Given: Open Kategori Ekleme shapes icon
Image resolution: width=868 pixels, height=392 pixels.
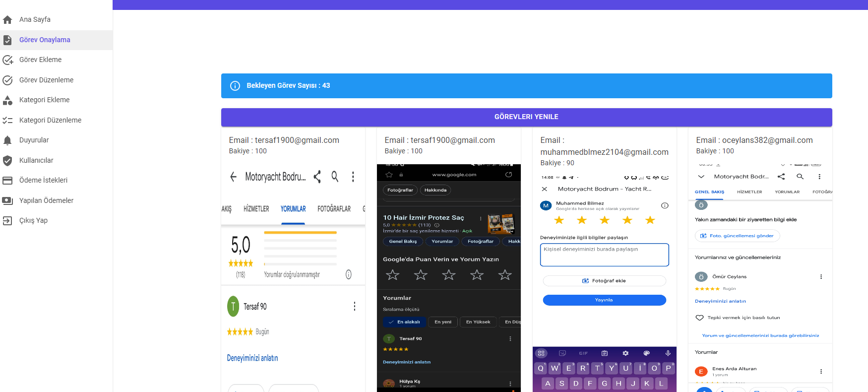Looking at the screenshot, I should [7, 100].
